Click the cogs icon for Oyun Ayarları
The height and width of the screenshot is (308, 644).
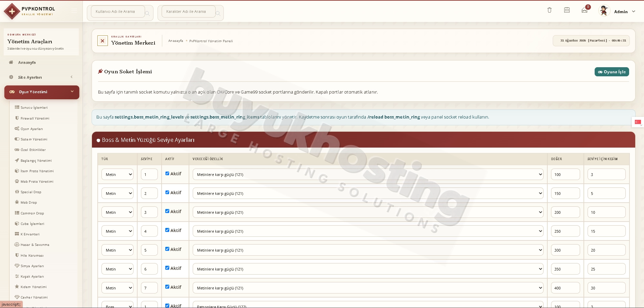coord(17,129)
